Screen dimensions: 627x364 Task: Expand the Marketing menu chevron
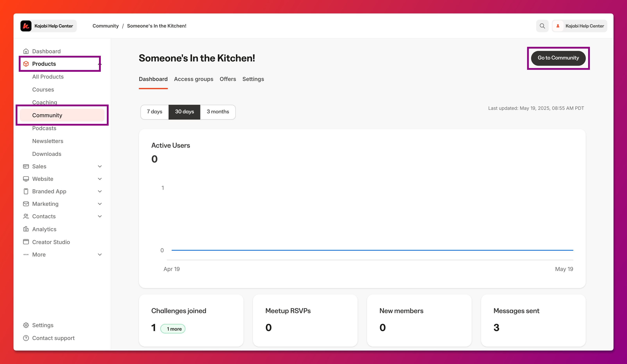(100, 204)
